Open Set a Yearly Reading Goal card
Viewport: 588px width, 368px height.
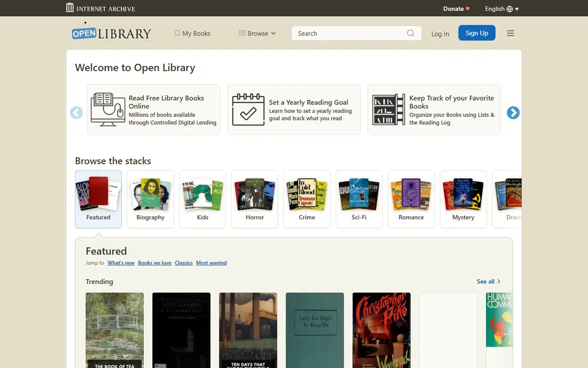[x=294, y=110]
